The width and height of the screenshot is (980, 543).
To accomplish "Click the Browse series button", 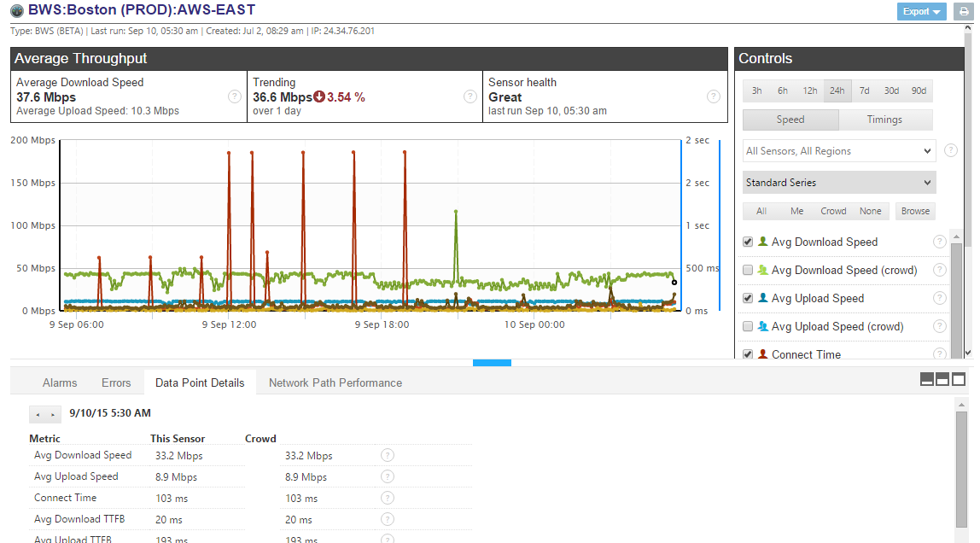I will click(916, 211).
